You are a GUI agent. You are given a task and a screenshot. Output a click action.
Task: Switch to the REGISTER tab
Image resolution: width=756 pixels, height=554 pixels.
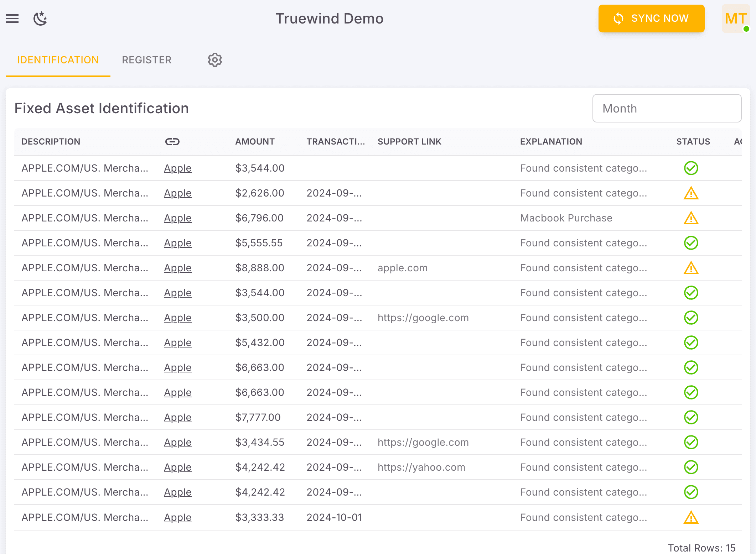click(x=146, y=60)
